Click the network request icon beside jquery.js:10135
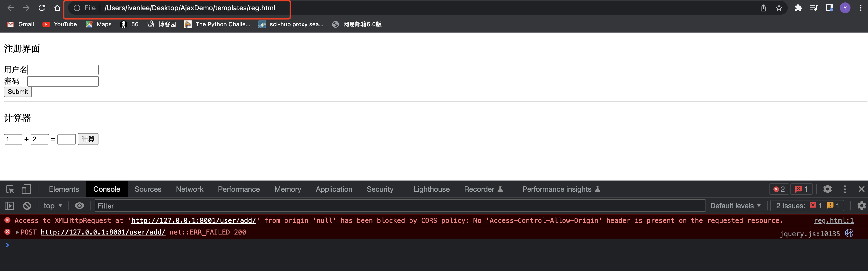Image resolution: width=868 pixels, height=271 pixels. (849, 233)
